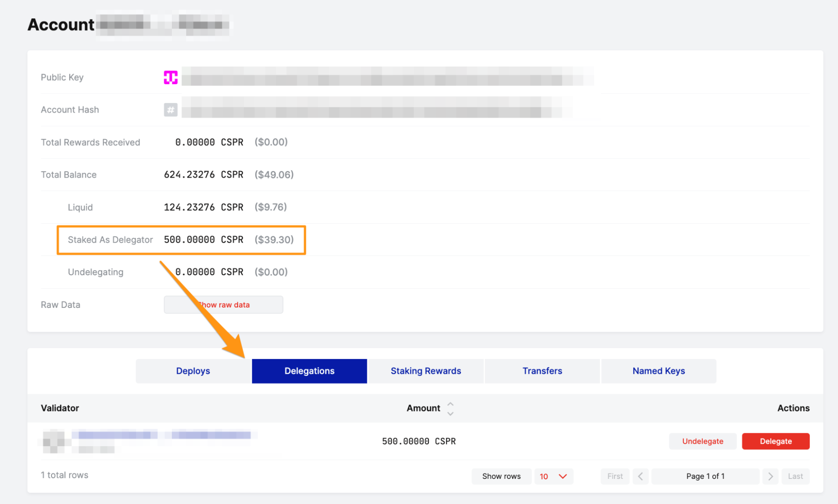The image size is (838, 504).
Task: Click the magenta public key identicon
Action: pos(171,78)
